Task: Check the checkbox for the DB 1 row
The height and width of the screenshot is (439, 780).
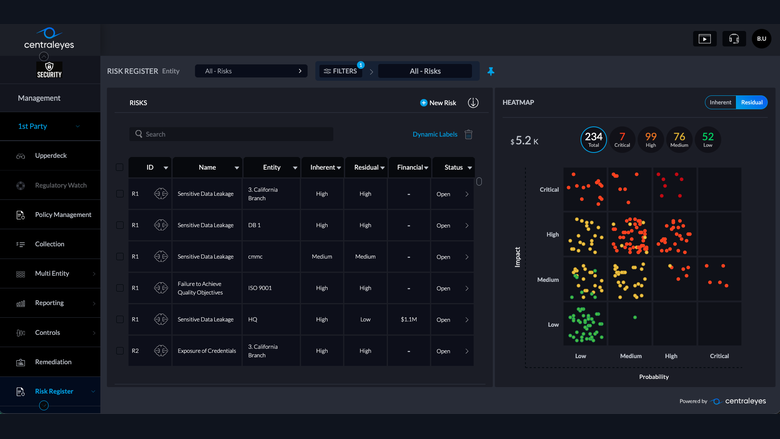Action: (120, 225)
